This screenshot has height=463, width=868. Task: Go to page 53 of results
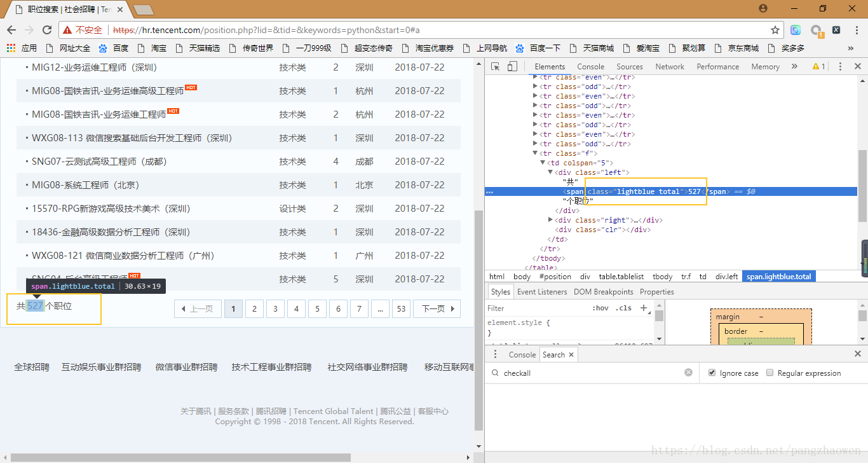pos(401,309)
